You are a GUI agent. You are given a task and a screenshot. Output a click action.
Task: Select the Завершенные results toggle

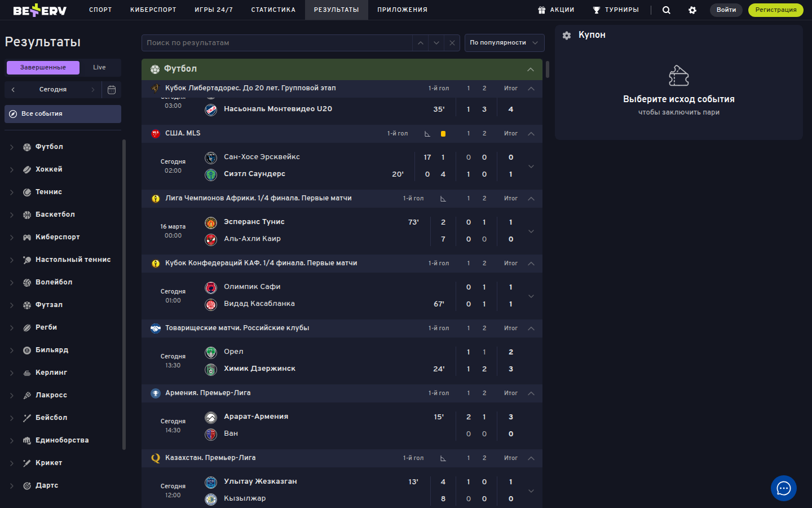(x=43, y=67)
